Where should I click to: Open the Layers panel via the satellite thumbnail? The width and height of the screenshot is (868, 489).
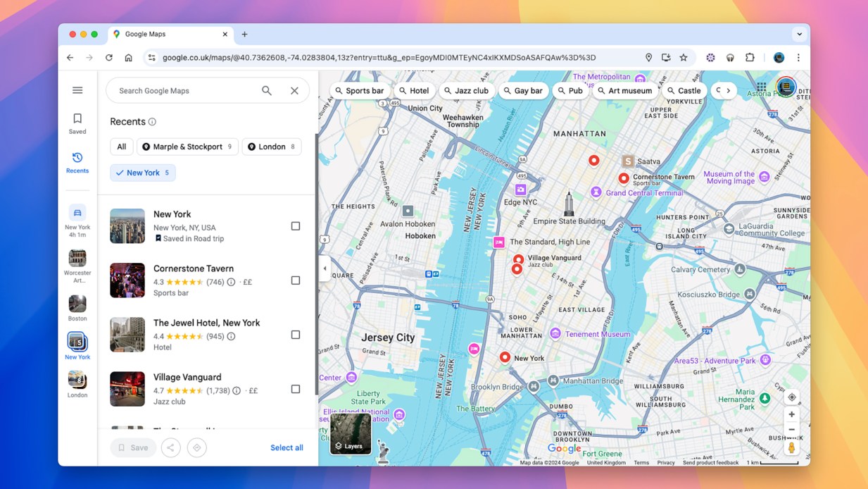click(350, 434)
